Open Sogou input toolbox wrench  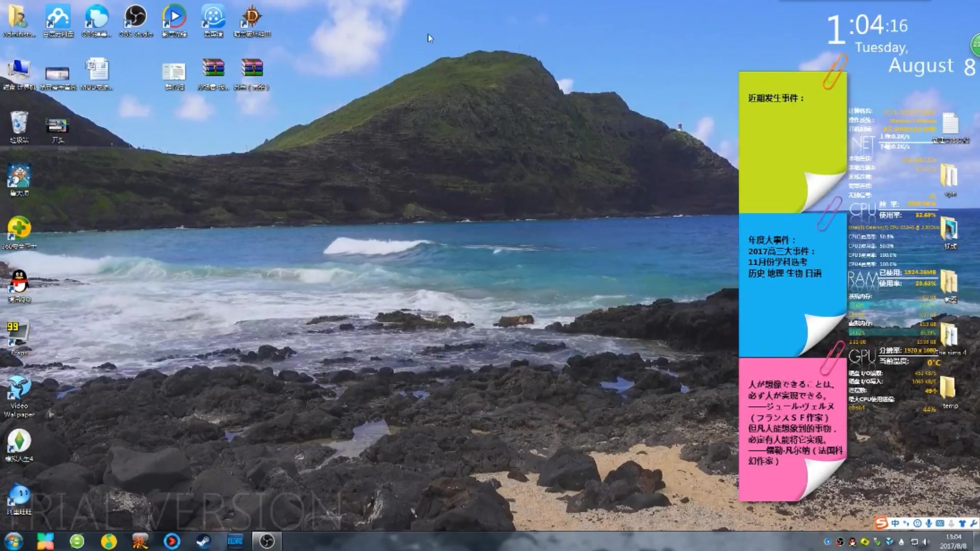(x=973, y=523)
